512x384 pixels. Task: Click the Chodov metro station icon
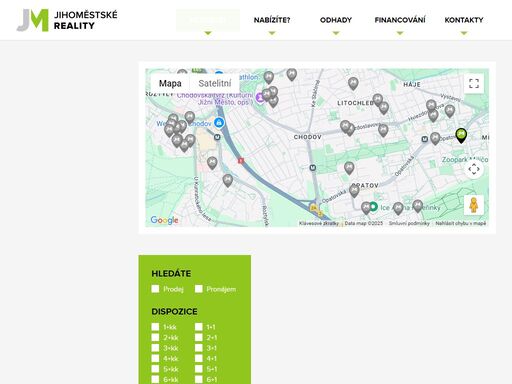(x=217, y=137)
